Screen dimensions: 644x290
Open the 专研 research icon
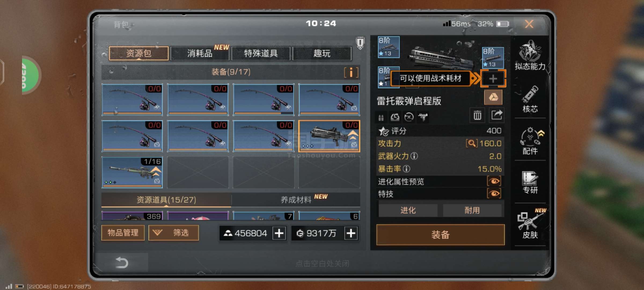[x=530, y=183]
